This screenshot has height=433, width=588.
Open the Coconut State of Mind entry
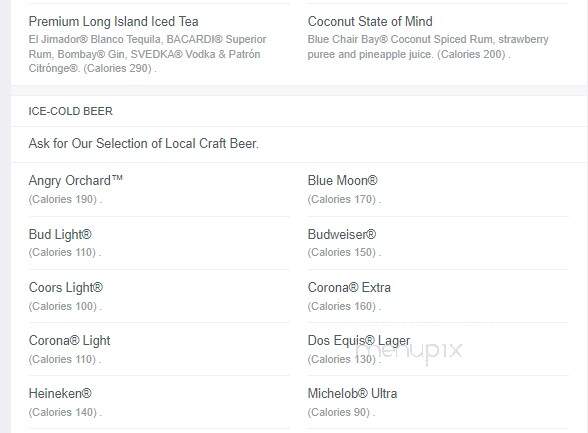coord(370,22)
